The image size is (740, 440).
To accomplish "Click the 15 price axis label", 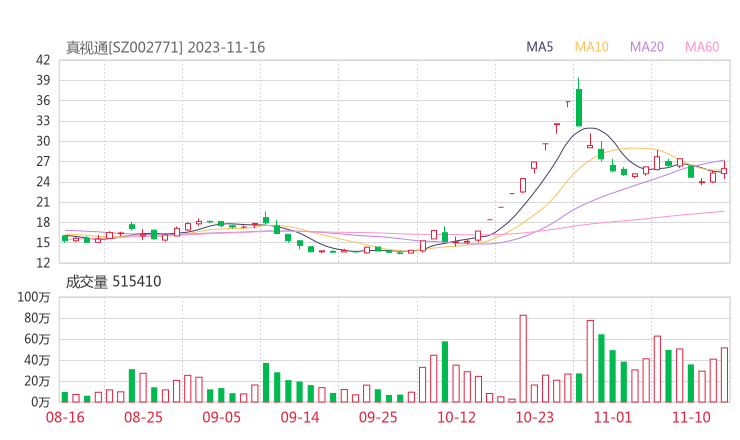I will (x=43, y=243).
